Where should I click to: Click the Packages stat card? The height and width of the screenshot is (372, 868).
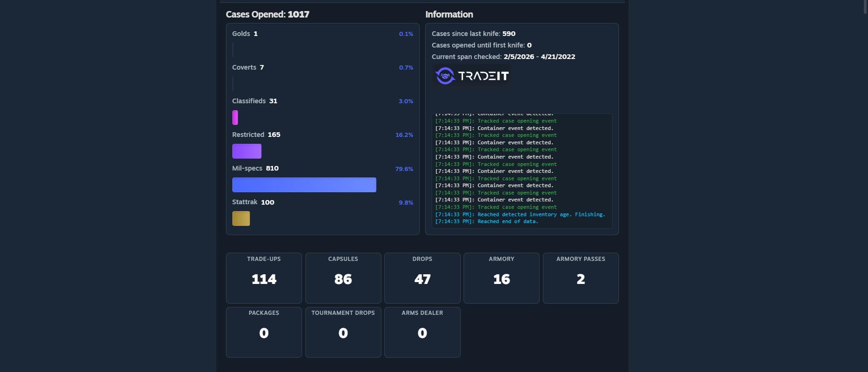coord(264,332)
